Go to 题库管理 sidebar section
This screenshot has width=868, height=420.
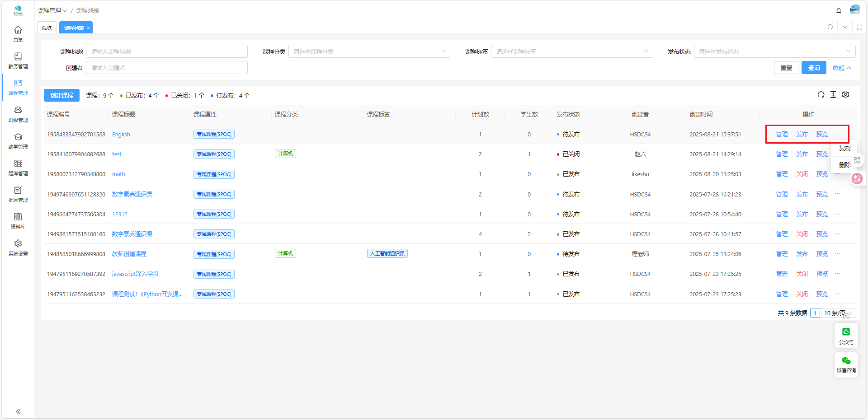click(x=18, y=168)
